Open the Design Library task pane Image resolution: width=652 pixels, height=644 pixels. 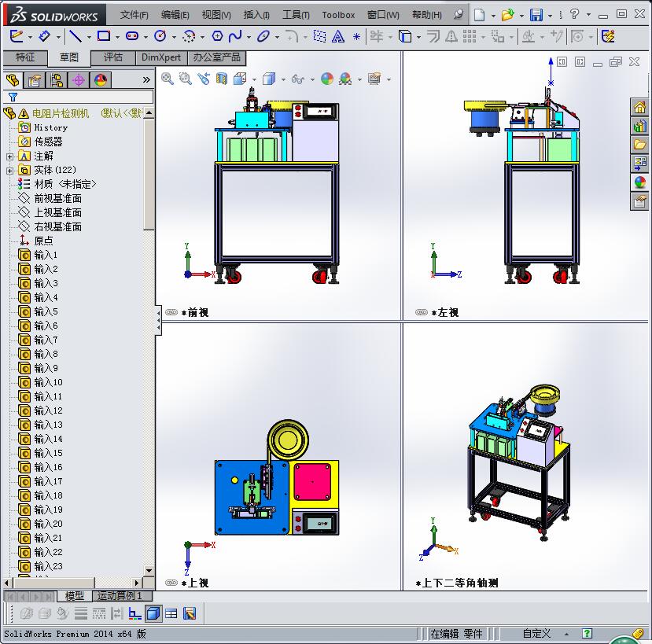(x=639, y=126)
